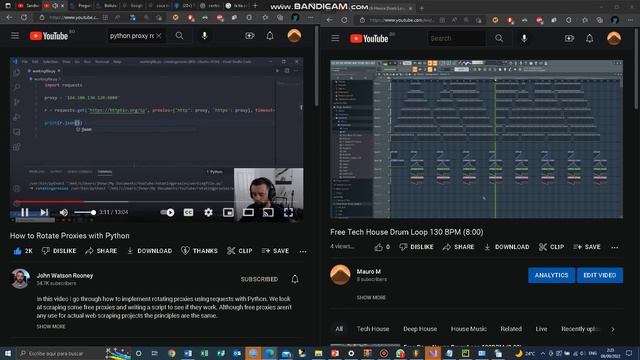Select the Tech House filter chip
This screenshot has width=640, height=360.
pyautogui.click(x=373, y=329)
